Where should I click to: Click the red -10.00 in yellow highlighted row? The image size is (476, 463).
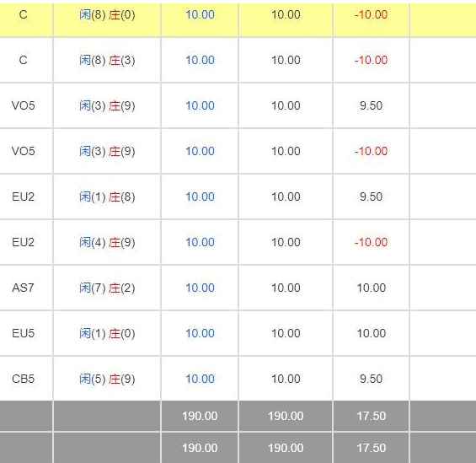(371, 14)
